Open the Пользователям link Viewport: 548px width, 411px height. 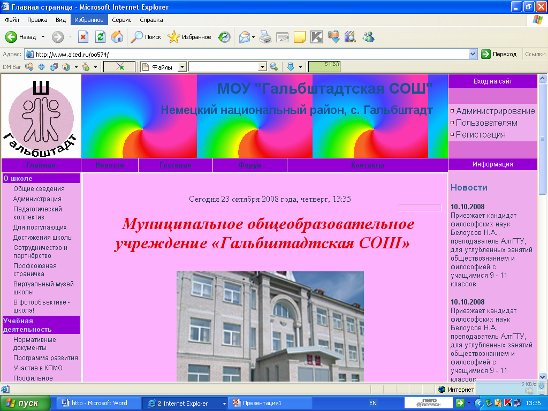[x=486, y=123]
